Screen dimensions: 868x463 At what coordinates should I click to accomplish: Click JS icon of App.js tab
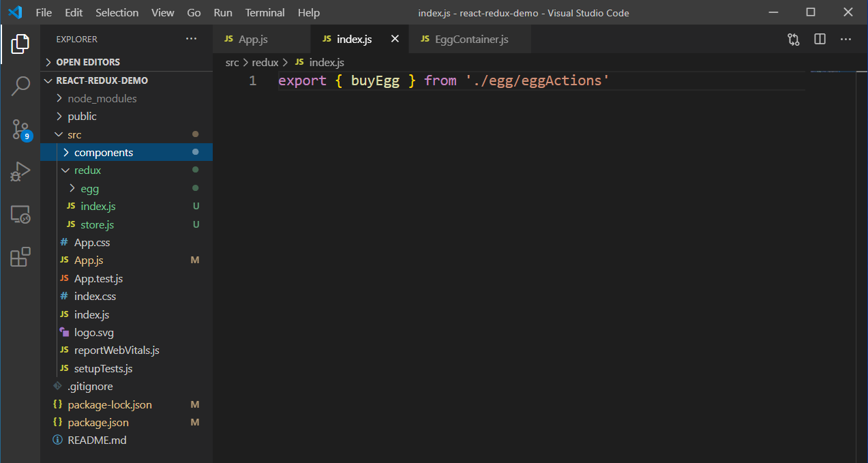pyautogui.click(x=229, y=40)
